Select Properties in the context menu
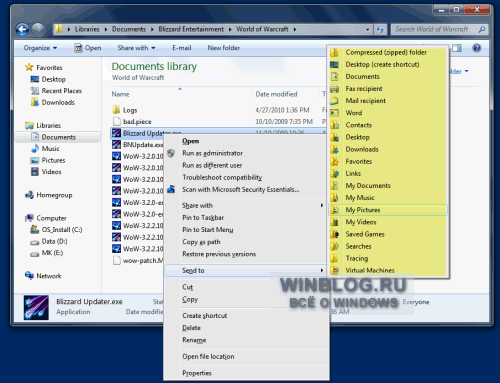 pos(197,373)
